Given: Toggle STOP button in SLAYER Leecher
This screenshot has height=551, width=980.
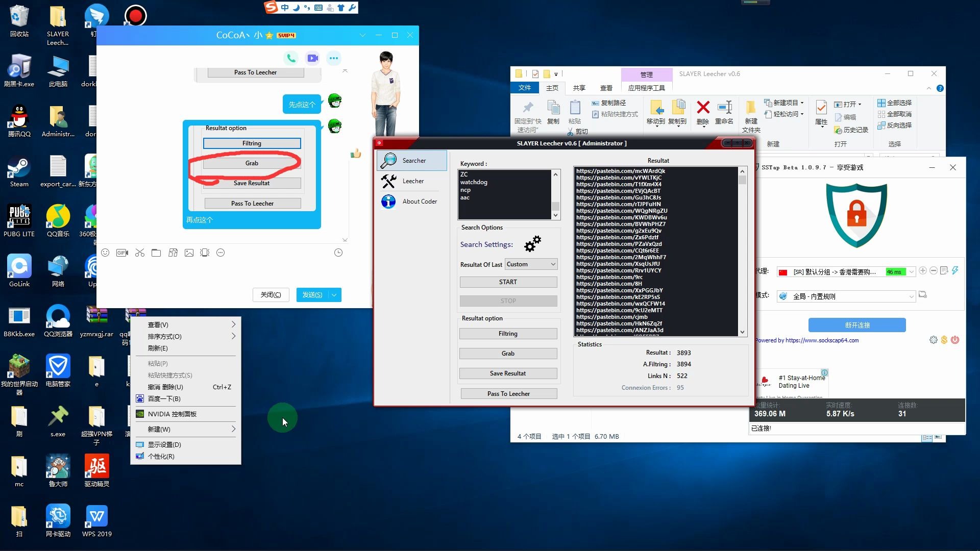Looking at the screenshot, I should click(508, 300).
